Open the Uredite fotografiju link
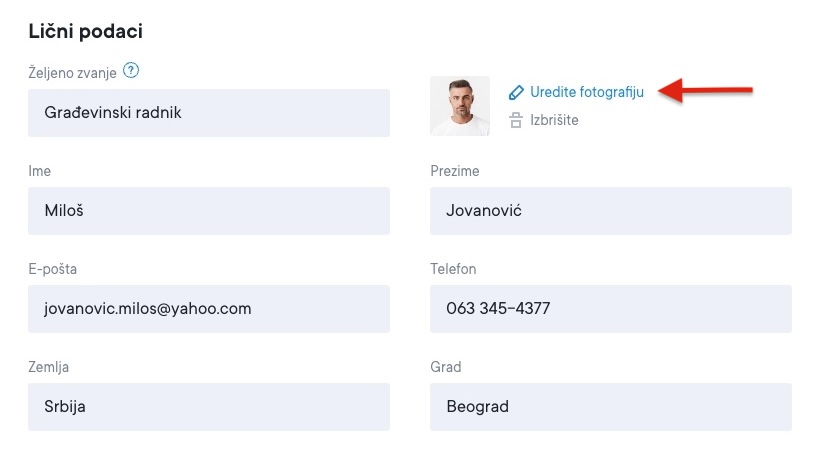The height and width of the screenshot is (457, 819). point(587,92)
